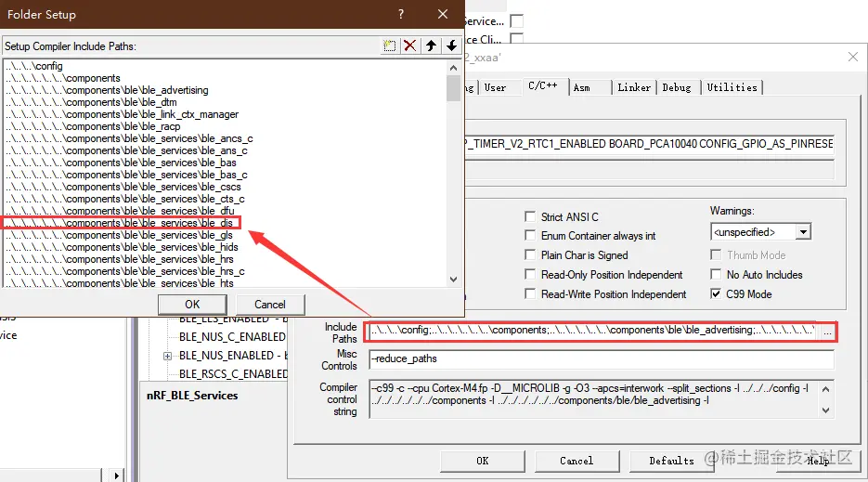The image size is (868, 482).
Task: Toggle the Thumb Mode checkbox
Action: (x=716, y=254)
